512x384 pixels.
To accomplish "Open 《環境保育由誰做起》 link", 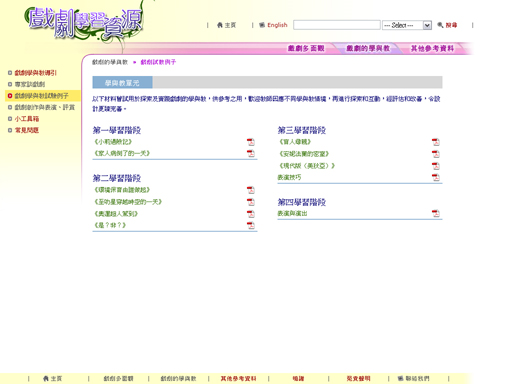I will [x=122, y=190].
